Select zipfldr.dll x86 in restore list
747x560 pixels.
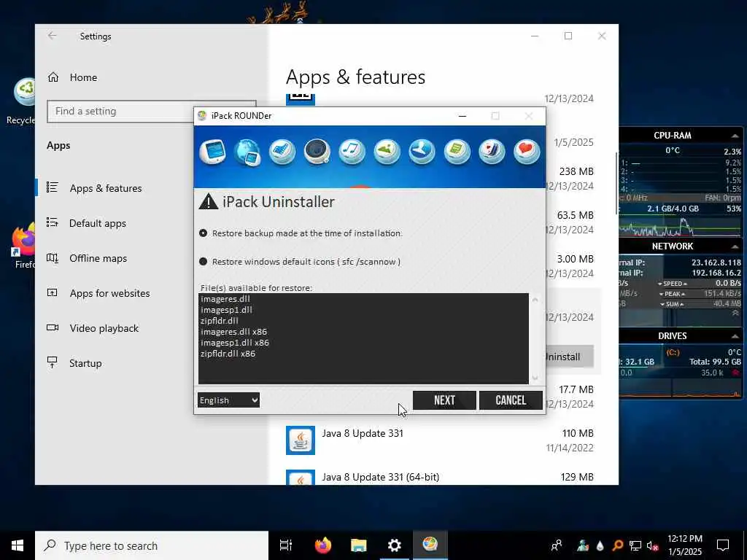tap(228, 354)
